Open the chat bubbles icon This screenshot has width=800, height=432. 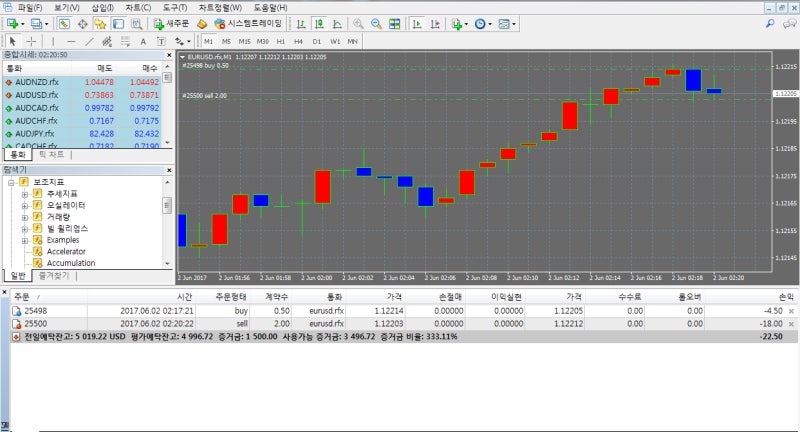pos(789,23)
